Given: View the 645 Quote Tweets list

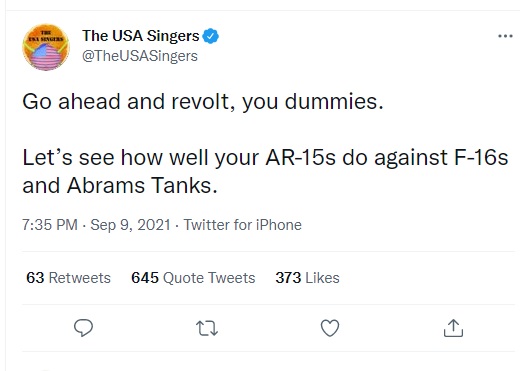Looking at the screenshot, I should click(193, 278).
